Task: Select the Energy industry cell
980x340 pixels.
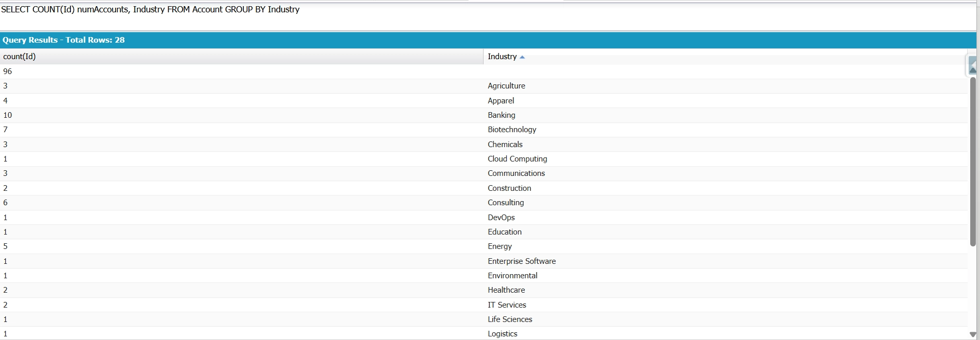Action: pyautogui.click(x=500, y=246)
